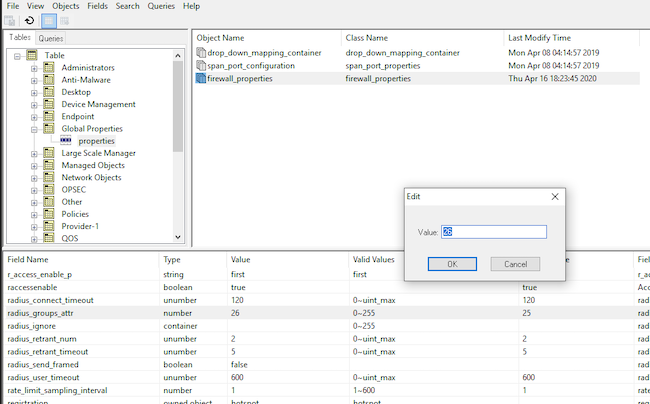
Task: Click the firewall_properties object icon
Action: (201, 78)
